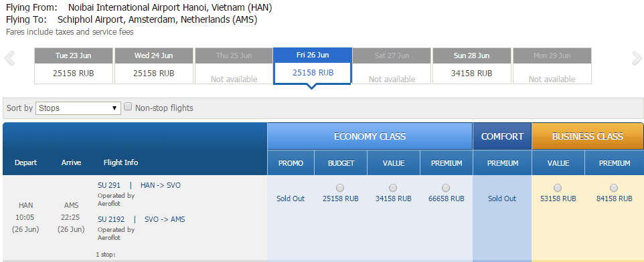Select Business Premium fare 84158 RUB
This screenshot has height=262, width=644.
614,188
